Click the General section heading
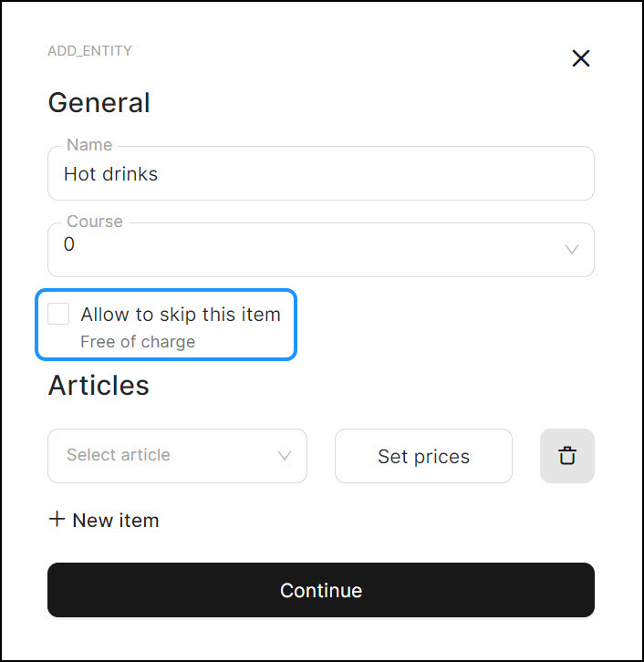Image resolution: width=644 pixels, height=662 pixels. [99, 102]
